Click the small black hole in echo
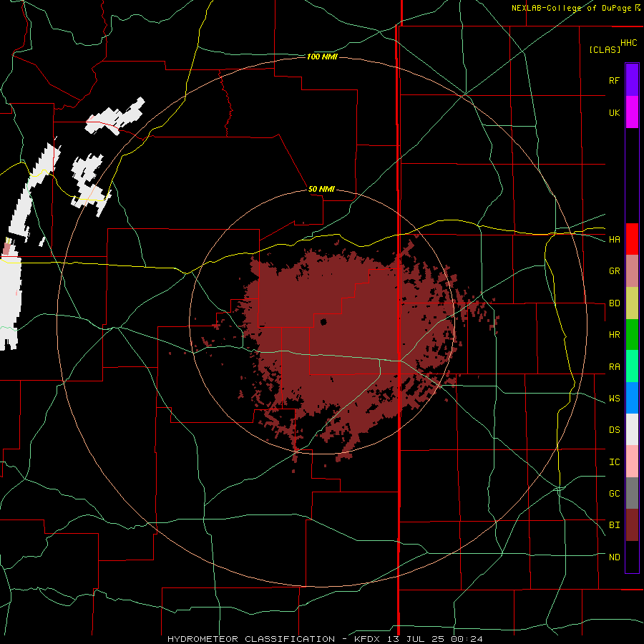Viewport: 644px width, 644px height. pyautogui.click(x=323, y=321)
